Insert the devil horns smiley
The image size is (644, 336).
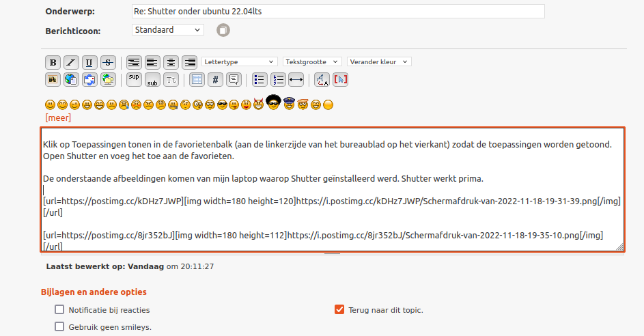click(x=258, y=104)
